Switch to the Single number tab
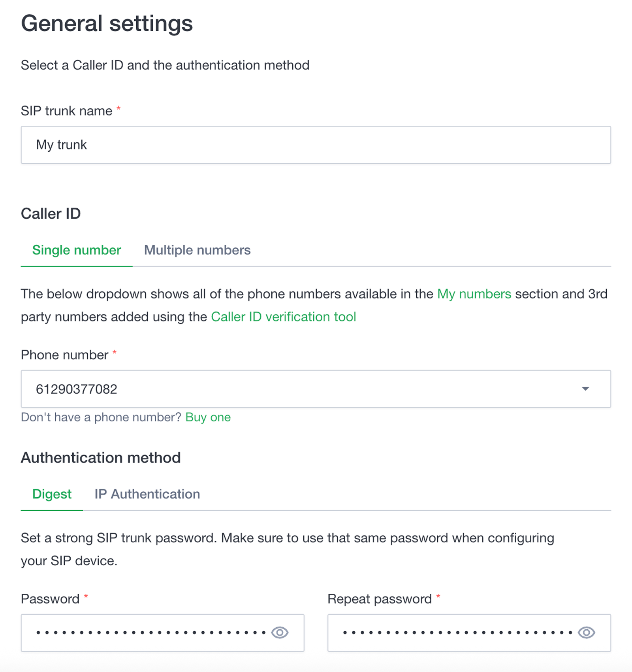 (77, 250)
